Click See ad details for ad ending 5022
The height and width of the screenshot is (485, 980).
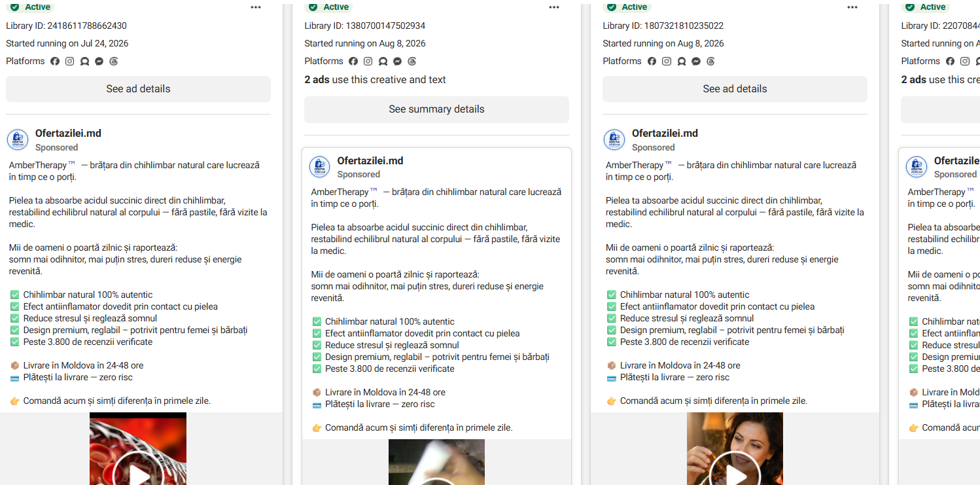pyautogui.click(x=735, y=89)
